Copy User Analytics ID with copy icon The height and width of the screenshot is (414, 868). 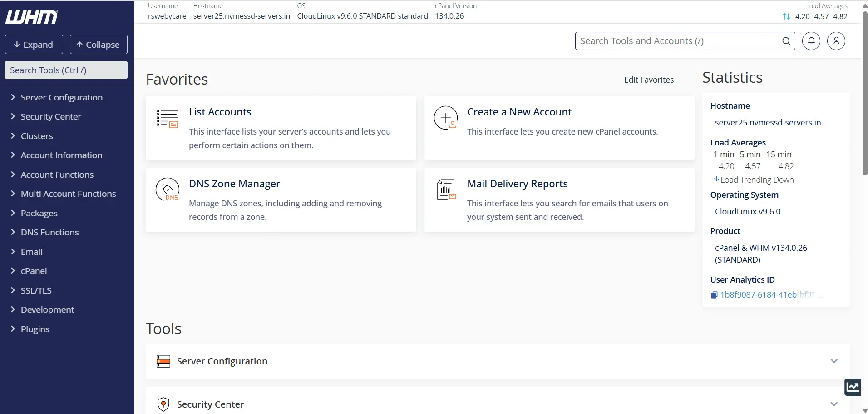click(714, 295)
